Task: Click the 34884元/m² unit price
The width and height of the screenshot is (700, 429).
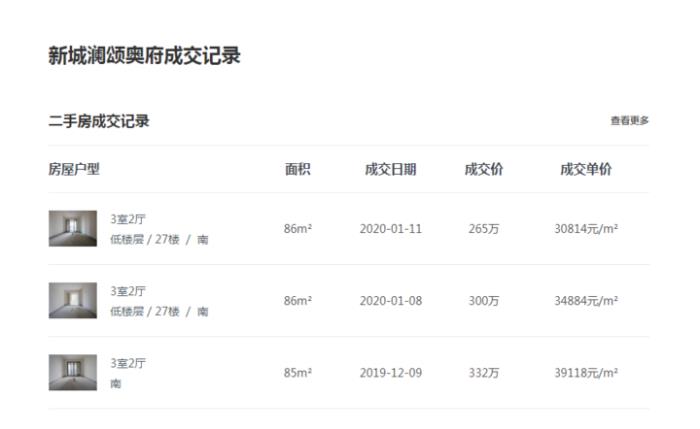Action: (x=586, y=300)
